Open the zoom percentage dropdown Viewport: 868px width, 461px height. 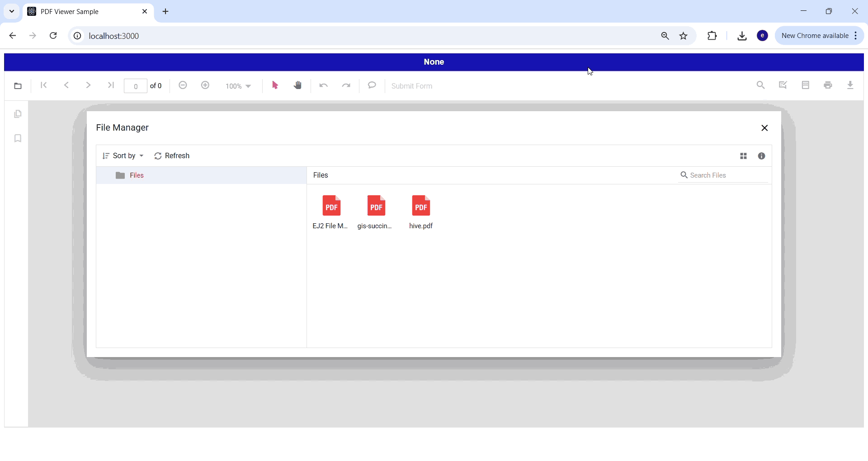[238, 86]
